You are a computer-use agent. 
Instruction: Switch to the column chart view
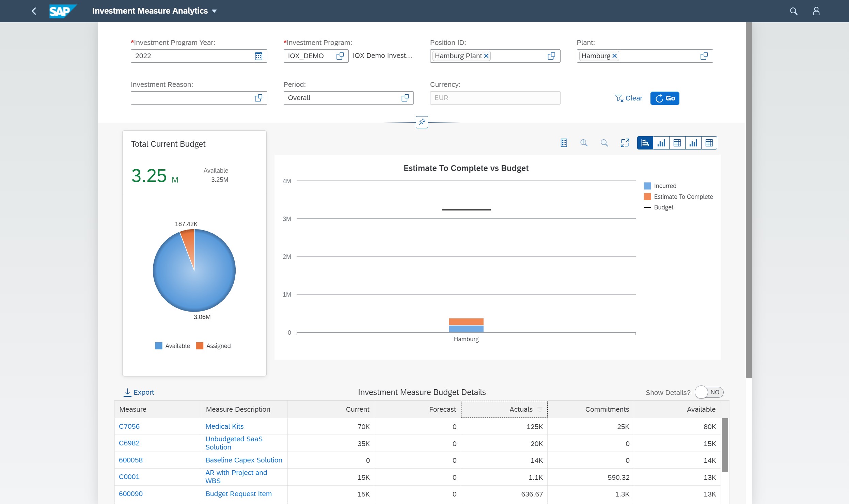coord(661,142)
